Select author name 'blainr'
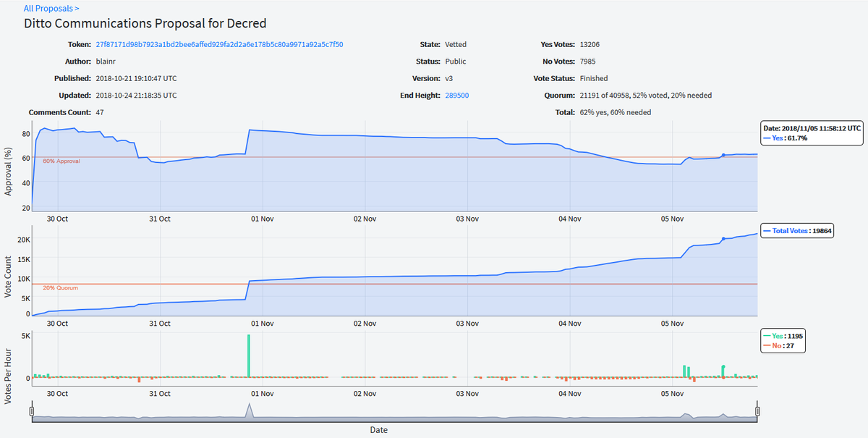Image resolution: width=868 pixels, height=438 pixels. coord(106,62)
